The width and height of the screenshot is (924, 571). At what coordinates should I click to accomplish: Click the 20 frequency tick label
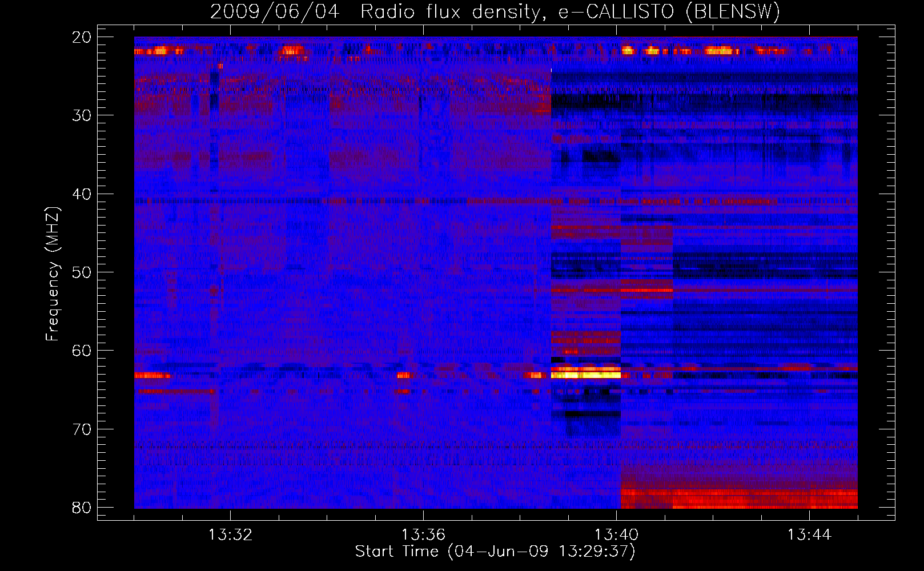82,37
